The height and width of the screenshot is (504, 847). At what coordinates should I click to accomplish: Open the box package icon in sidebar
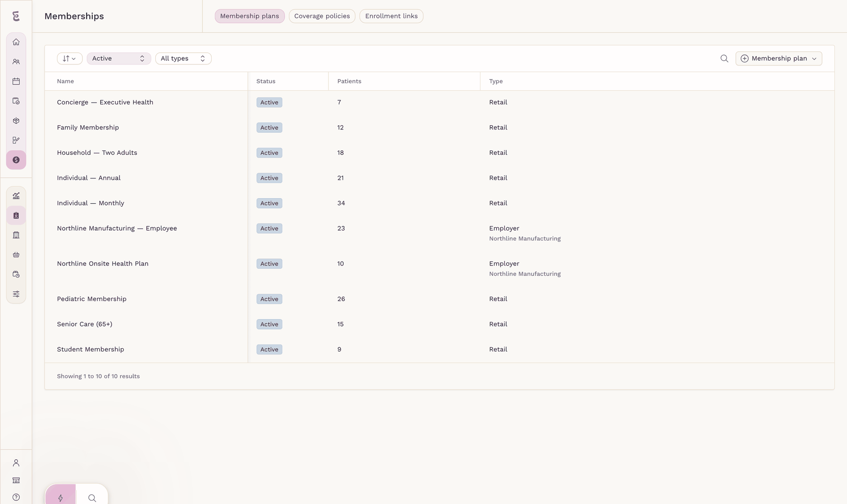pyautogui.click(x=16, y=120)
